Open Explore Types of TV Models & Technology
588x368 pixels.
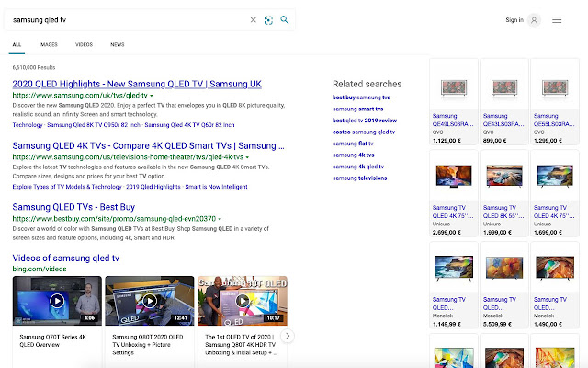point(67,187)
